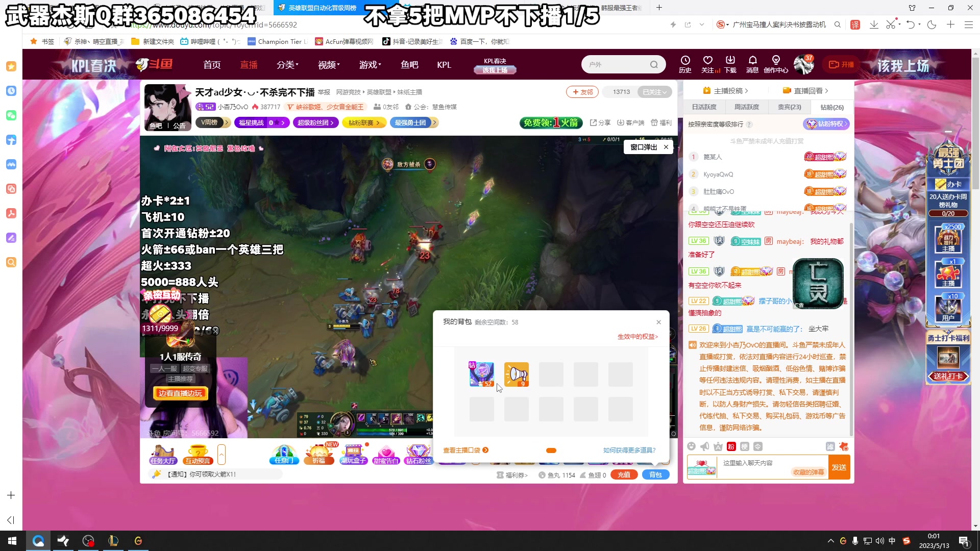The image size is (980, 551).
Task: Toggle the 已关注 follow state button
Action: 654,92
